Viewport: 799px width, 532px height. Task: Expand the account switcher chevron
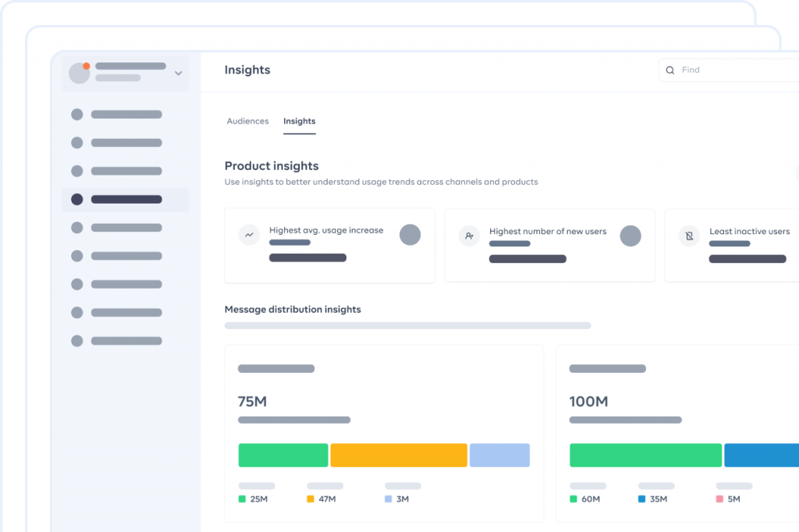click(x=179, y=73)
